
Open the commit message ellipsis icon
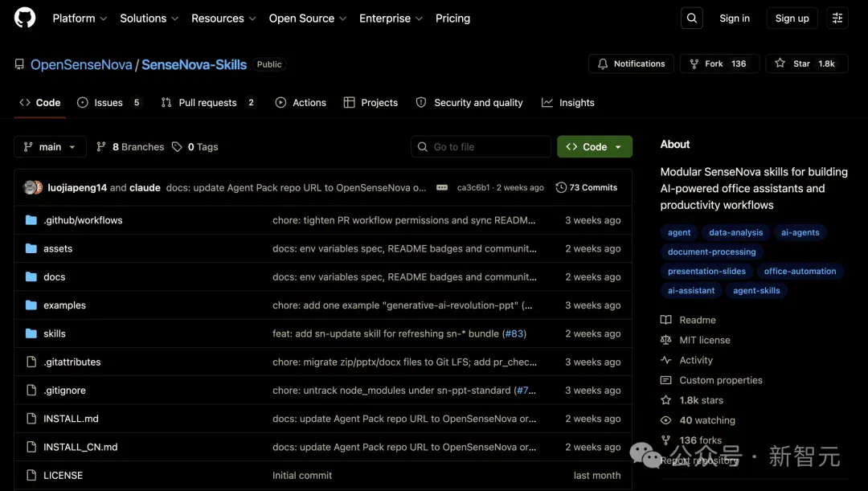(x=442, y=188)
